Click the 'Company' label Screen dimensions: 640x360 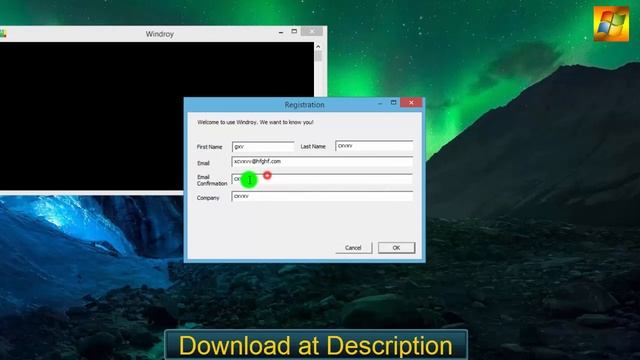[208, 198]
